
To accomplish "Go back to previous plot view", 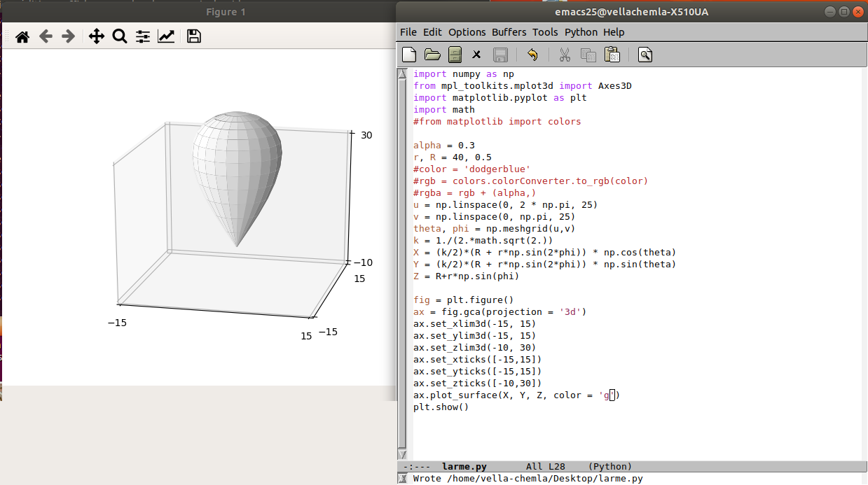I will tap(46, 37).
